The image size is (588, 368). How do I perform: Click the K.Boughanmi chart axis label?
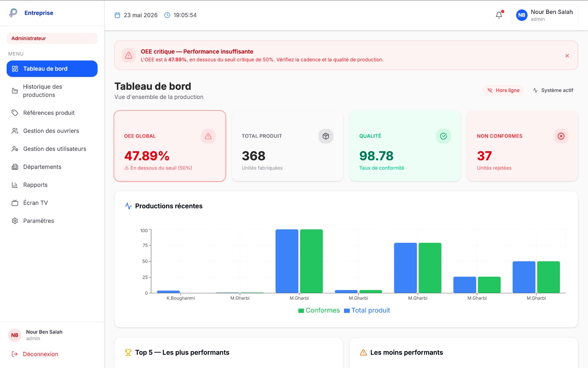[181, 298]
